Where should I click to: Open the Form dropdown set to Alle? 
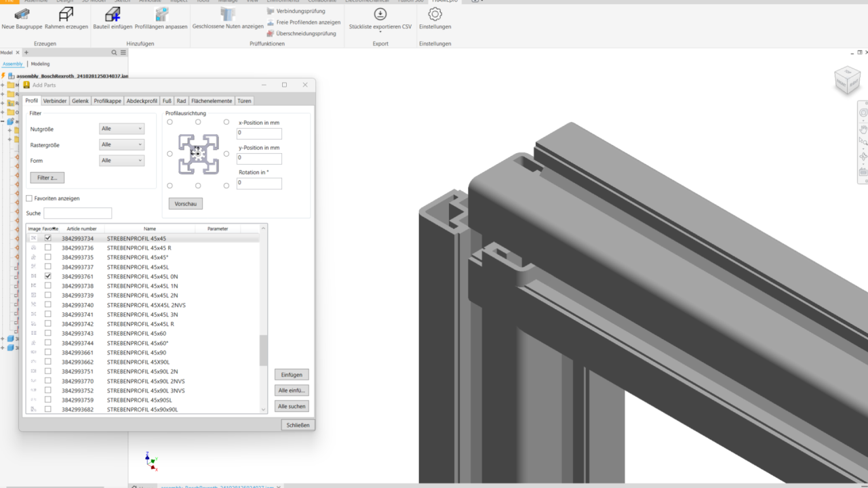click(x=121, y=160)
